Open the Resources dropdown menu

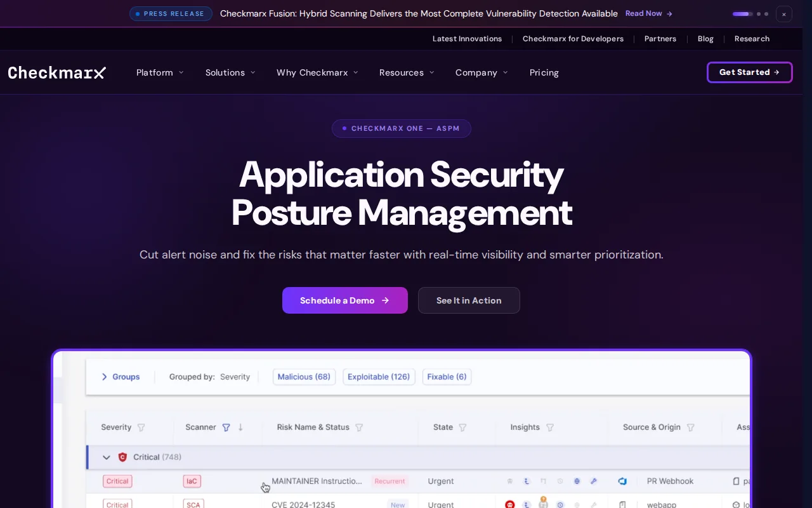[x=407, y=72]
